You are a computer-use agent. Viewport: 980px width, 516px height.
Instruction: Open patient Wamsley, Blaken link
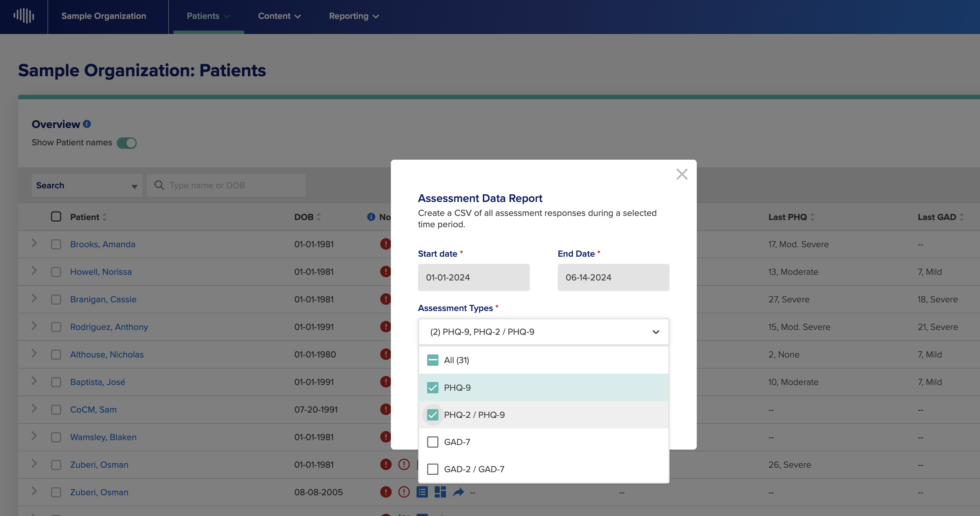tap(103, 437)
